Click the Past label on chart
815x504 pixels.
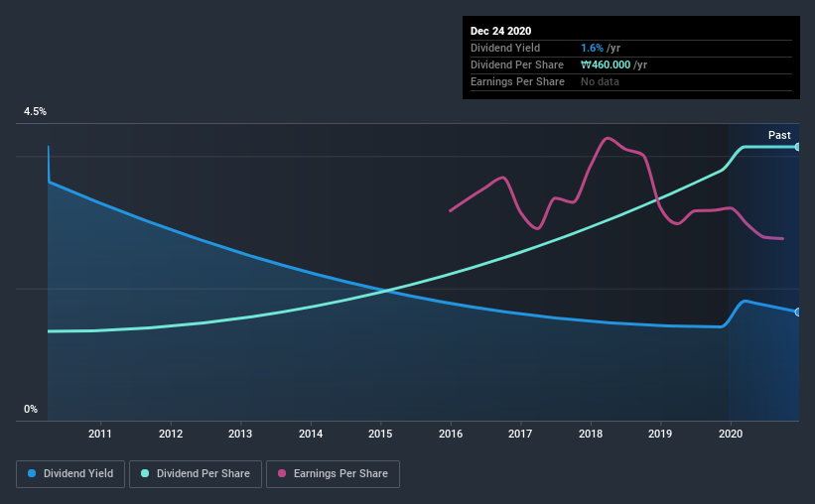[779, 135]
